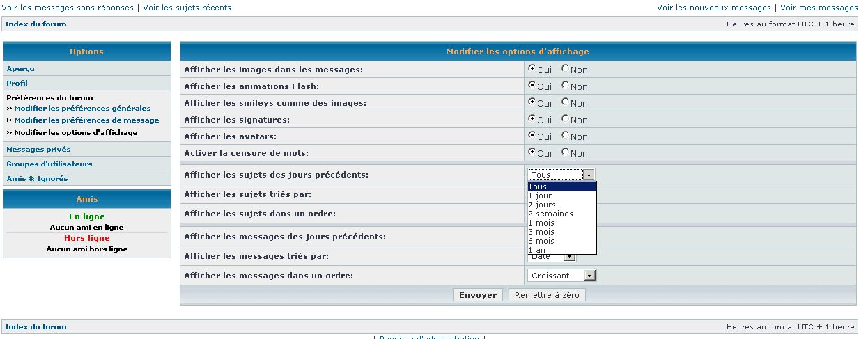Choose '2 semaines' from the dropdown list
Image resolution: width=868 pixels, height=339 pixels.
tap(550, 214)
